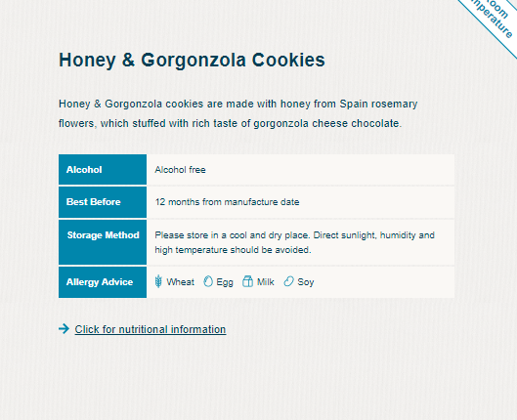Click the product description paragraph
This screenshot has height=420, width=517.
(238, 113)
